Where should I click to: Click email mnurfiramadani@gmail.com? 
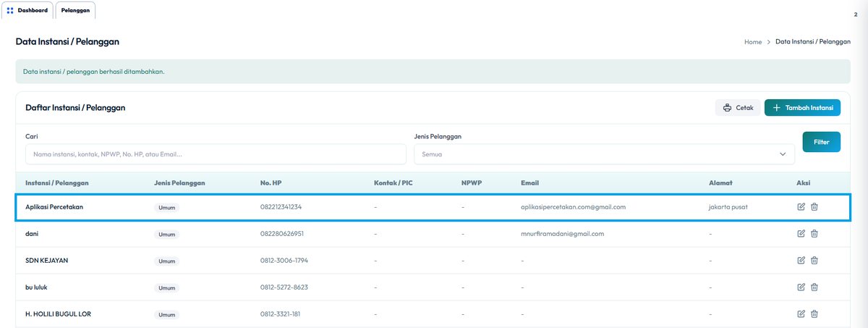click(x=562, y=234)
